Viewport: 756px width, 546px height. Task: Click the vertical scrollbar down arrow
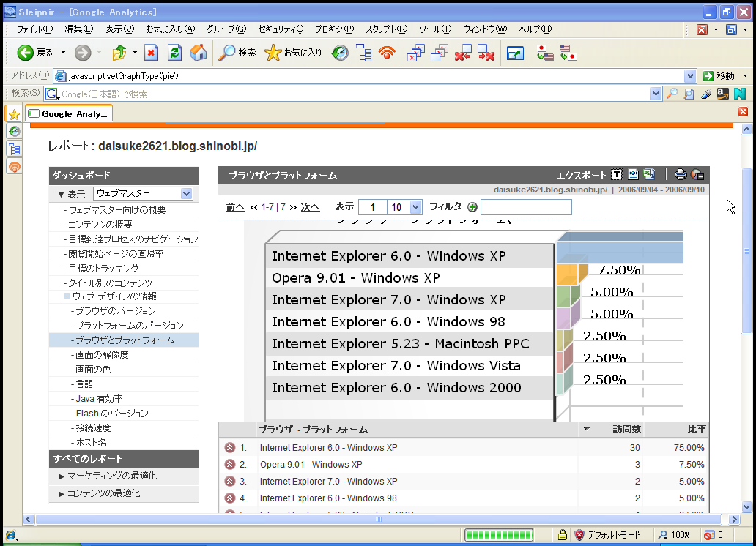click(746, 507)
